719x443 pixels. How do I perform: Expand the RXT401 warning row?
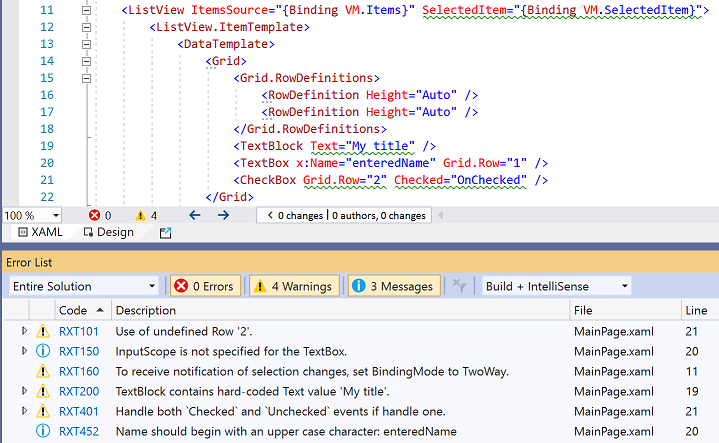(x=24, y=411)
